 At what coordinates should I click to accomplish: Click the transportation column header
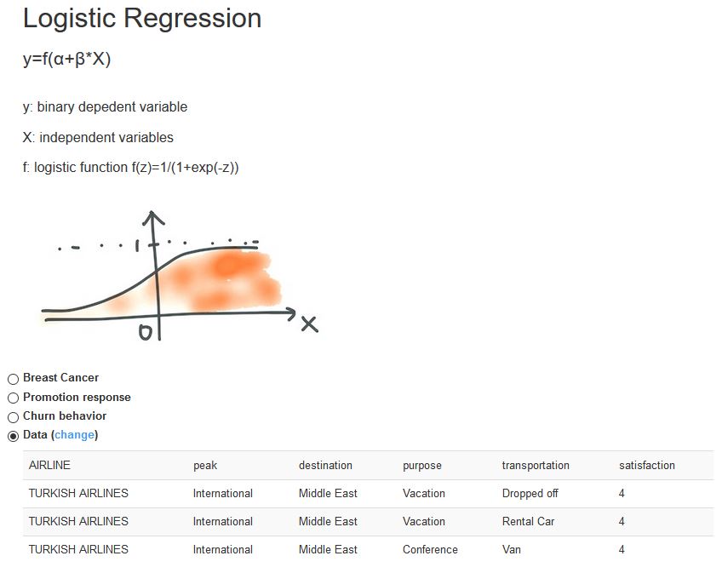click(x=536, y=465)
